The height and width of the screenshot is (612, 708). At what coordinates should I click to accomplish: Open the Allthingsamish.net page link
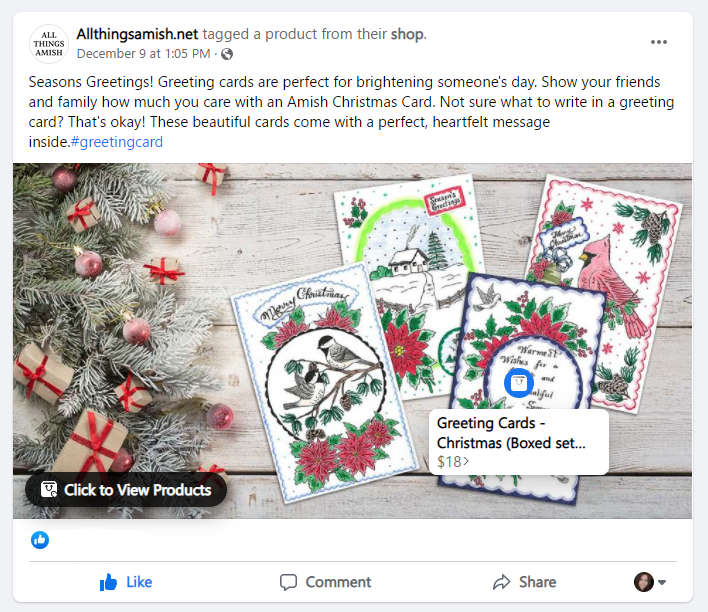(x=137, y=34)
